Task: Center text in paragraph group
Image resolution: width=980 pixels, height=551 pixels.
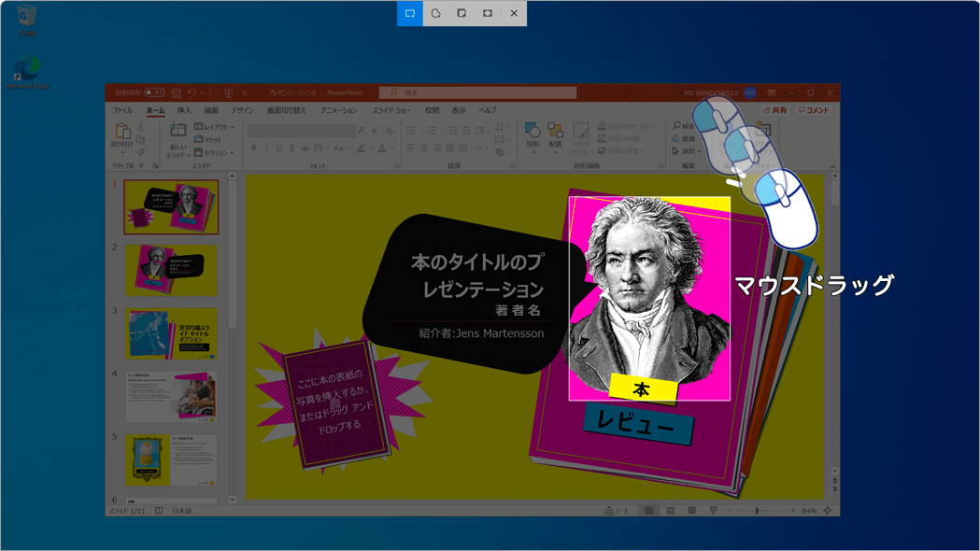Action: pos(424,148)
